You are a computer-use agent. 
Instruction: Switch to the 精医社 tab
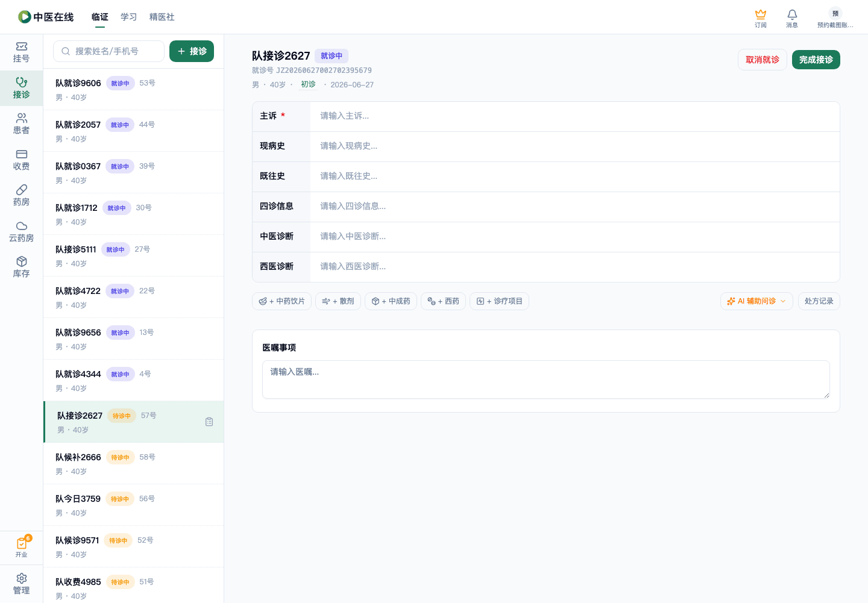tap(162, 17)
